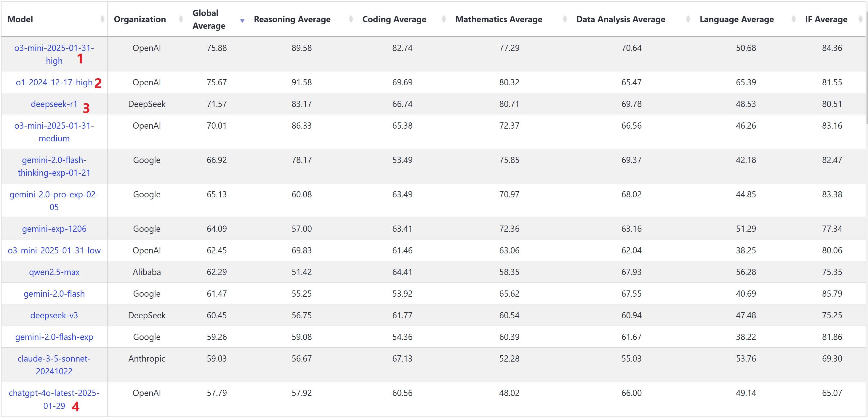The height and width of the screenshot is (417, 868).
Task: Sort table by Reasoning Average arrows
Action: tap(351, 20)
